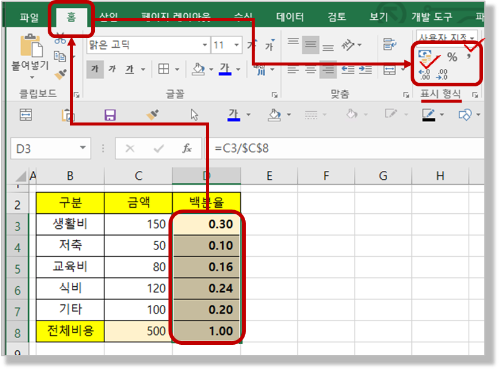Open the number format (사용자 지정) dropdown
Screen dimensions: 500x370
pos(472,37)
